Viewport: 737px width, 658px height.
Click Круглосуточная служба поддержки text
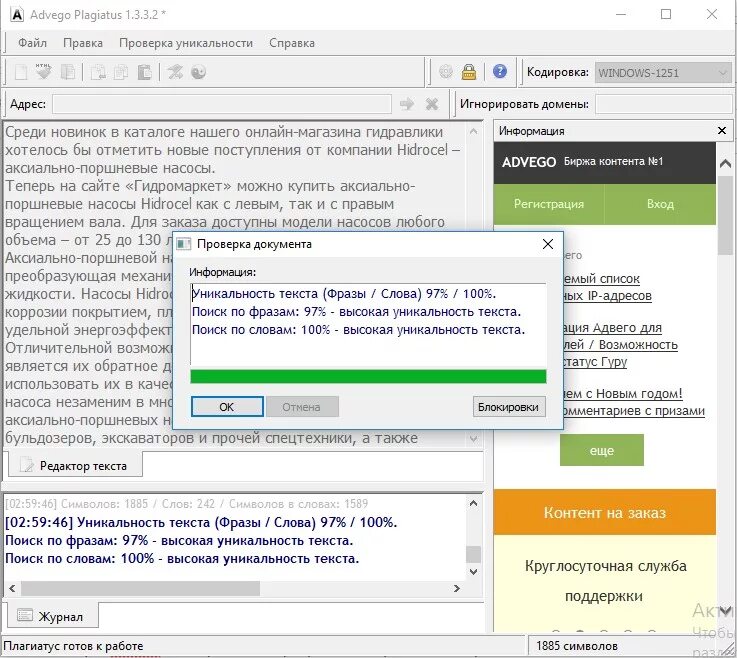tap(605, 580)
